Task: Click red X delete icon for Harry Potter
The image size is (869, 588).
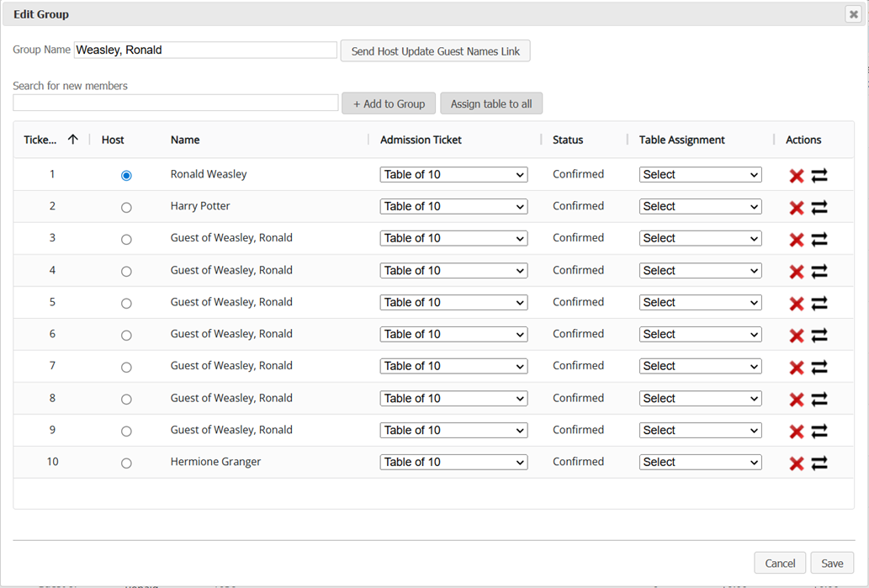Action: point(796,207)
